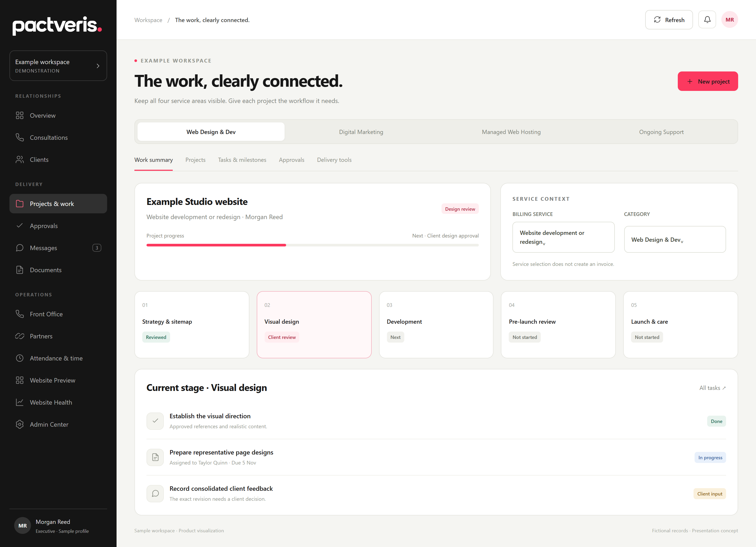Open the Documents file icon in sidebar
This screenshot has height=547, width=756.
point(20,270)
